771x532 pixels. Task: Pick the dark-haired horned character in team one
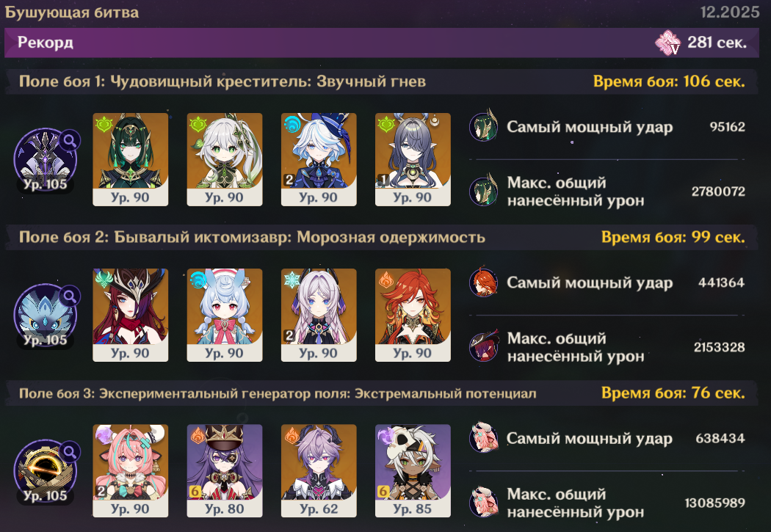click(x=413, y=160)
